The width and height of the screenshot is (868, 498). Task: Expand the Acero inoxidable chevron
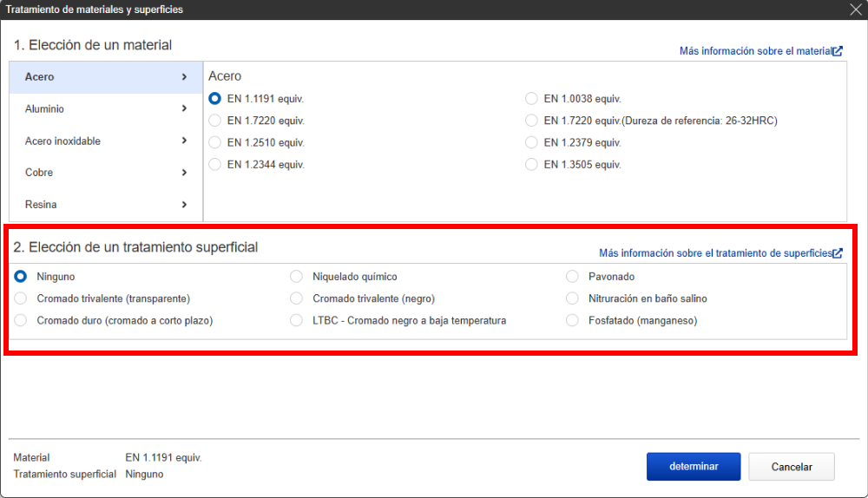pos(184,141)
